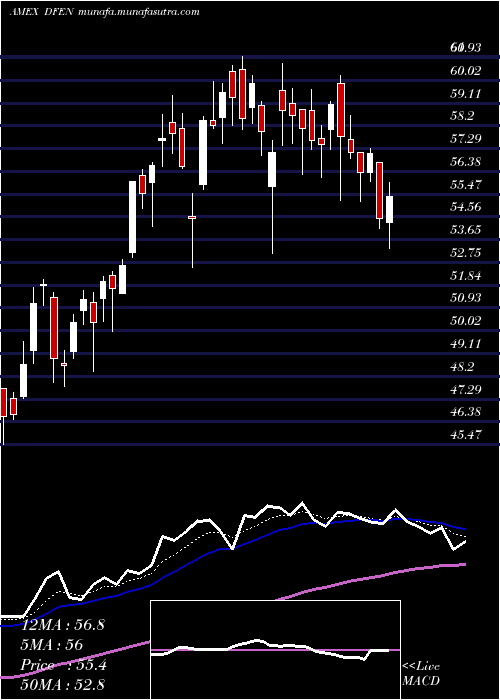This screenshot has width=500, height=700.
Task: Click the munafa.munafasutra.com watermark text
Action: pyautogui.click(x=138, y=12)
